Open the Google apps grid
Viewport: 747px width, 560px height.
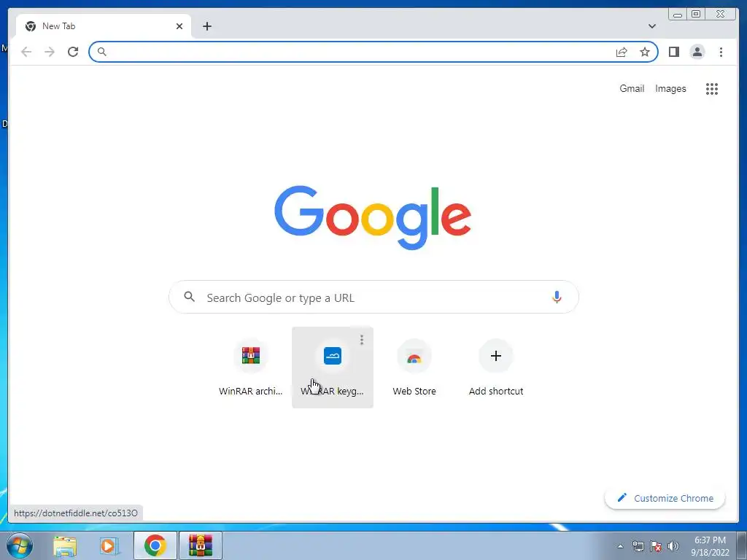(x=712, y=88)
